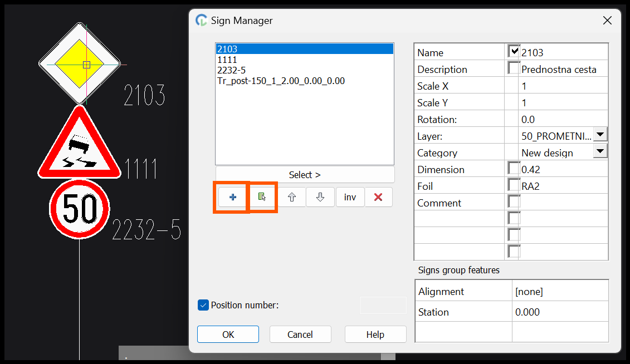Click the yellow priority road sign 2103

(x=80, y=63)
